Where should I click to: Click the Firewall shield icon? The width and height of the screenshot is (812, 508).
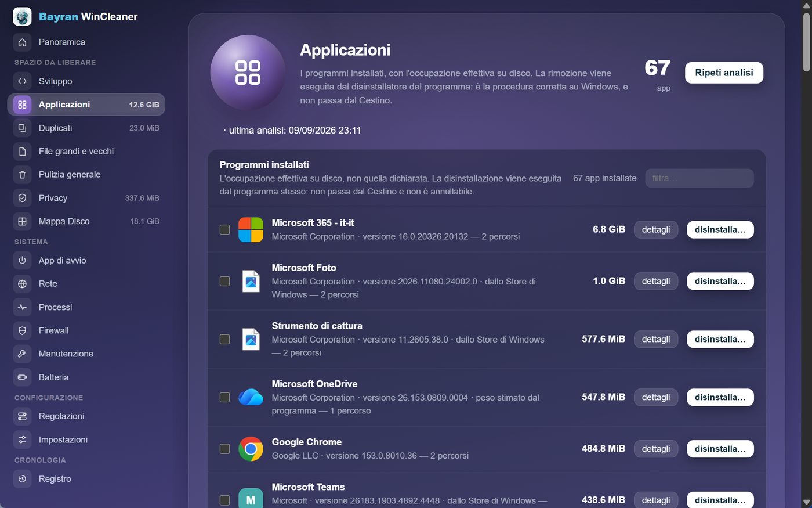[x=22, y=330]
